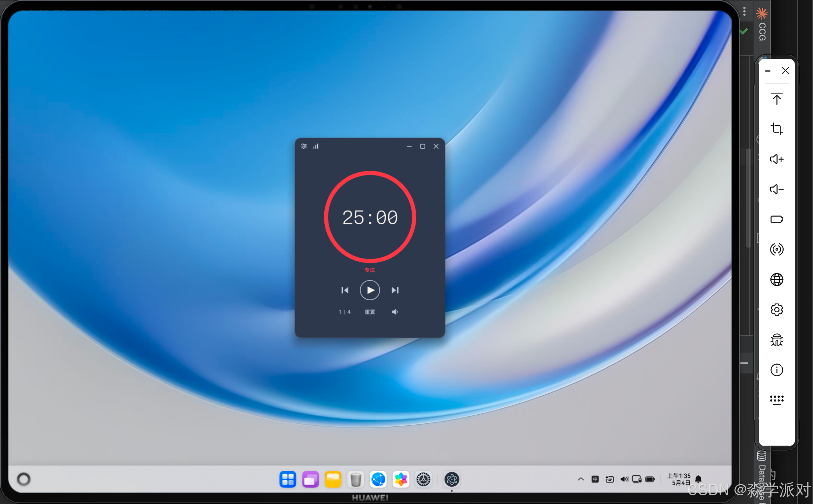The width and height of the screenshot is (813, 504).
Task: Open the display connection tray icon
Action: pos(637,479)
